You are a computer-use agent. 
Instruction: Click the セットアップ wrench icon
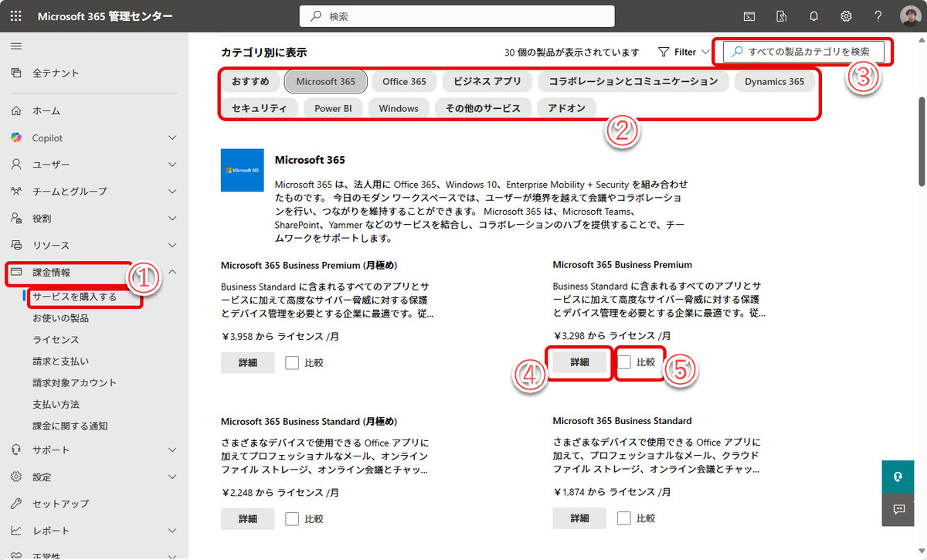click(16, 504)
